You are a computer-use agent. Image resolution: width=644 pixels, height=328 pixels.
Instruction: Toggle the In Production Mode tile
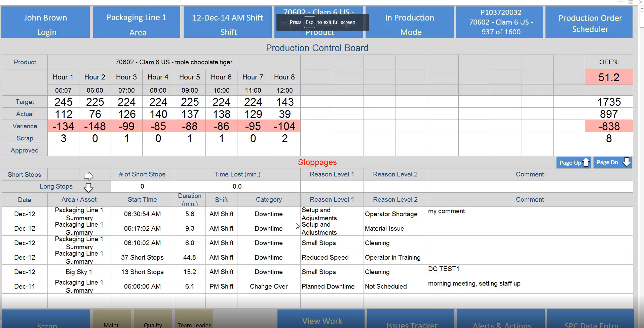click(x=410, y=22)
